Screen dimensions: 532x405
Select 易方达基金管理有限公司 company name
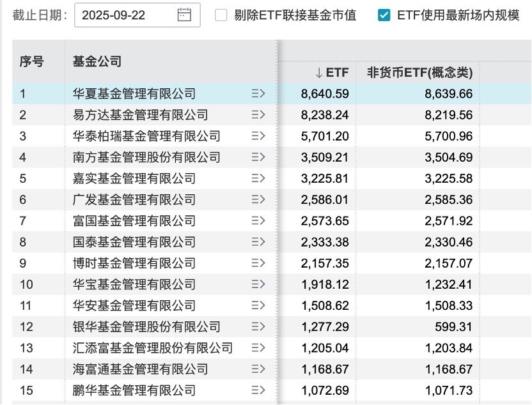[140, 115]
